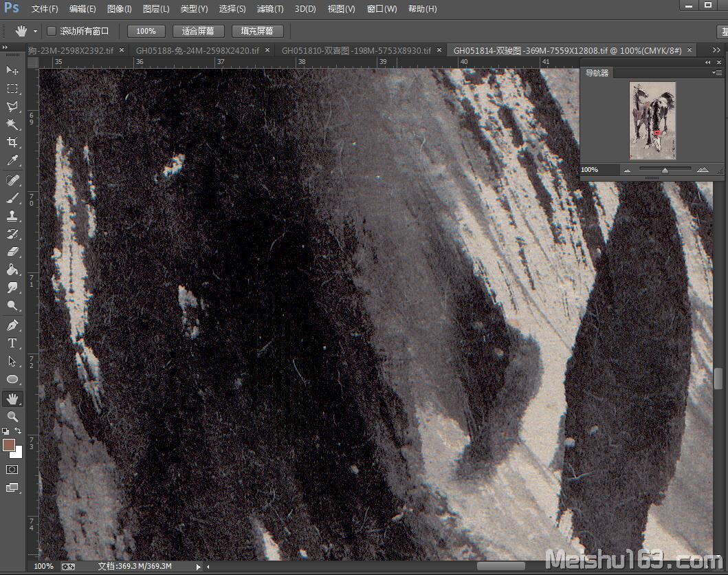
Task: Select the Clone Stamp tool
Action: pos(12,215)
